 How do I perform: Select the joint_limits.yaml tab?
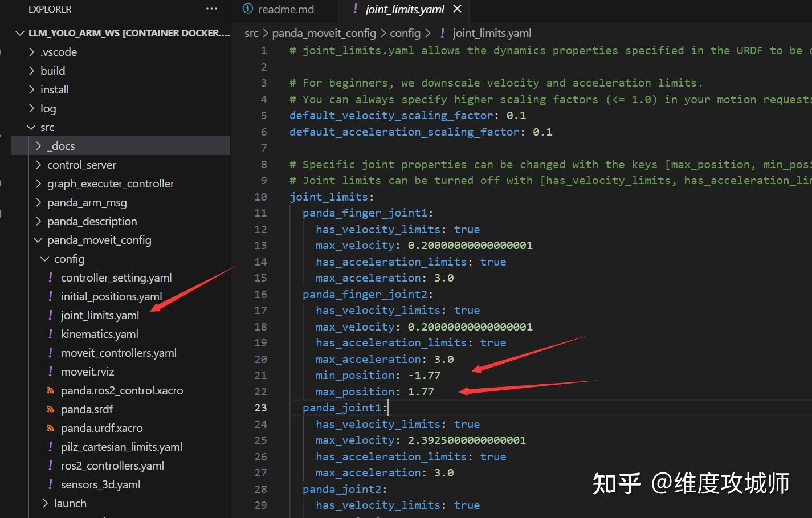tap(405, 9)
